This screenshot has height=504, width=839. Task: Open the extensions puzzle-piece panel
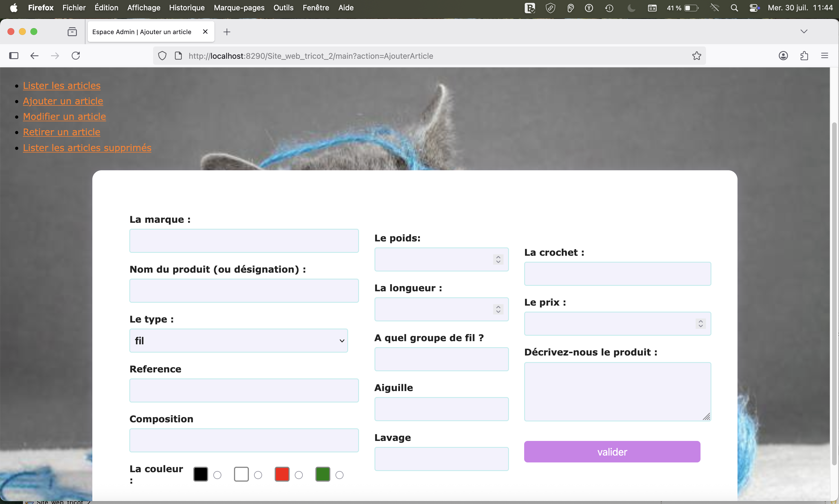(x=804, y=55)
